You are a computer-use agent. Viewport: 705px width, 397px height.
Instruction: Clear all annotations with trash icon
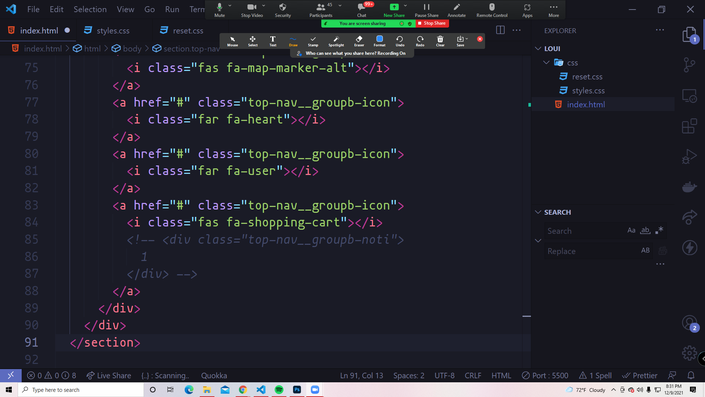click(x=440, y=41)
